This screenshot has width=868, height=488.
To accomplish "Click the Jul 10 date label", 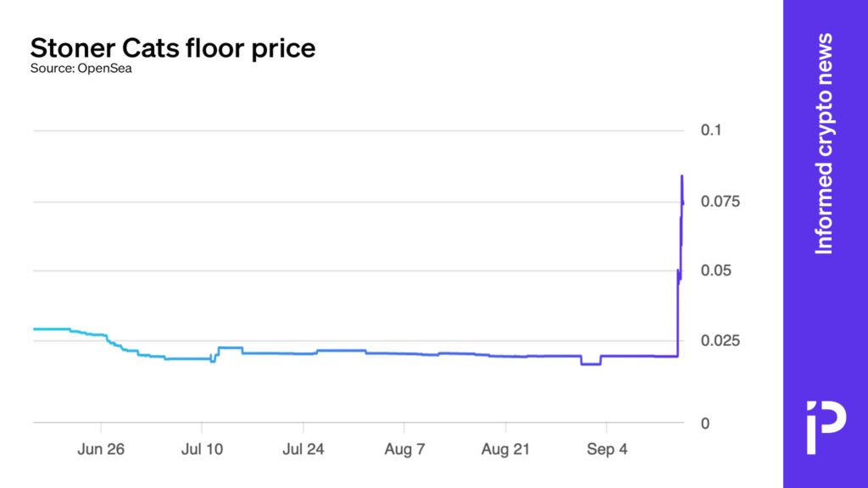I will pyautogui.click(x=202, y=450).
